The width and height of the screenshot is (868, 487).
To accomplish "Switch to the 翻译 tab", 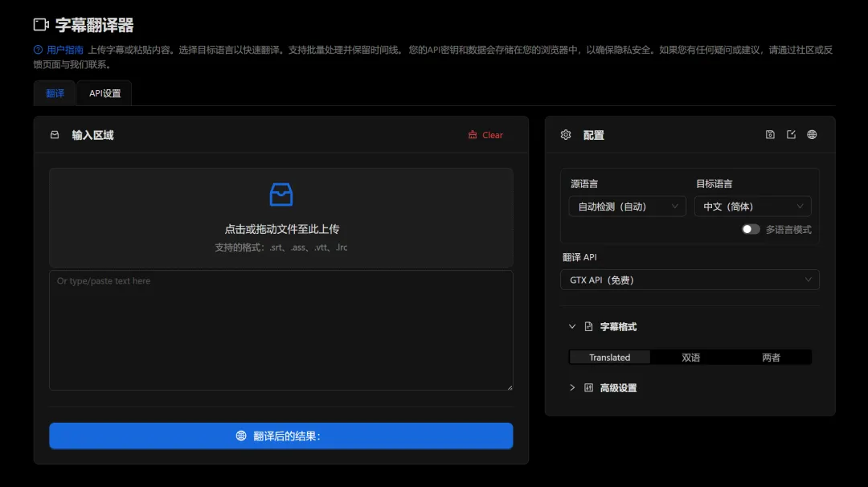I will point(55,93).
